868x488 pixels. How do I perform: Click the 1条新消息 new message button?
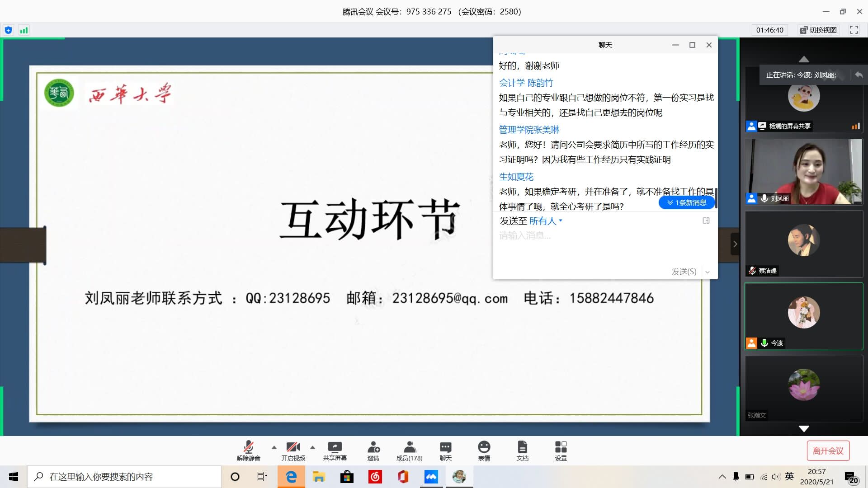tap(686, 202)
